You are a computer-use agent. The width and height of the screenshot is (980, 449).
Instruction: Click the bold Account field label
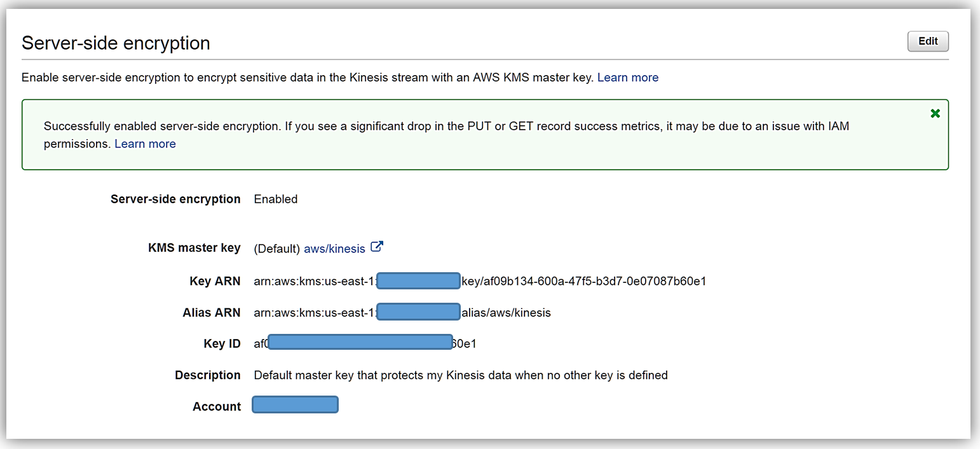[x=216, y=406]
